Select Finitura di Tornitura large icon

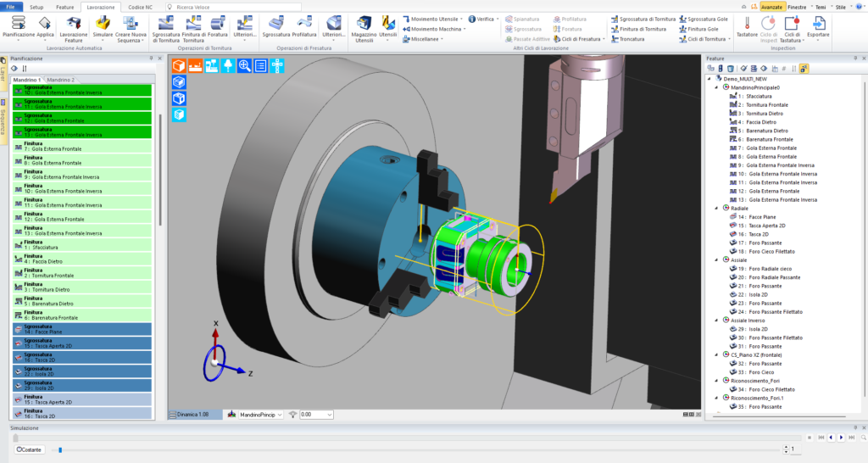point(193,30)
